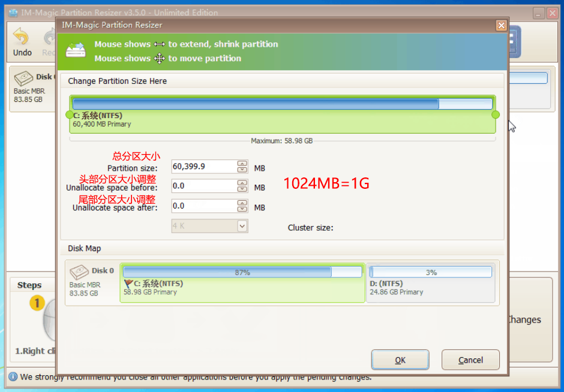
Task: Click the C: partition size bar
Action: (283, 104)
